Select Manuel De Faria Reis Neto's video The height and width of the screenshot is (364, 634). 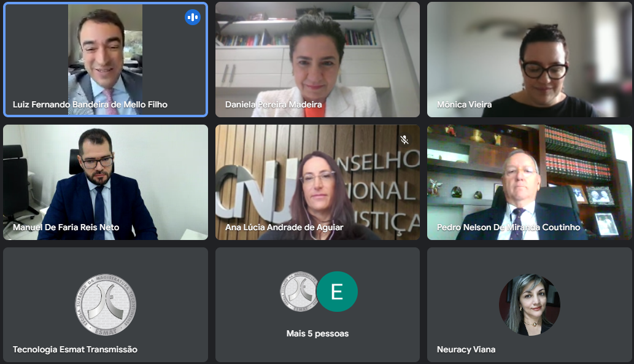(x=106, y=182)
